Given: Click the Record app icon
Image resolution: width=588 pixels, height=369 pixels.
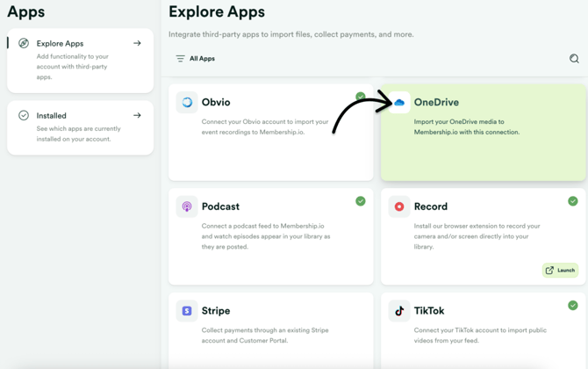Looking at the screenshot, I should click(x=399, y=206).
